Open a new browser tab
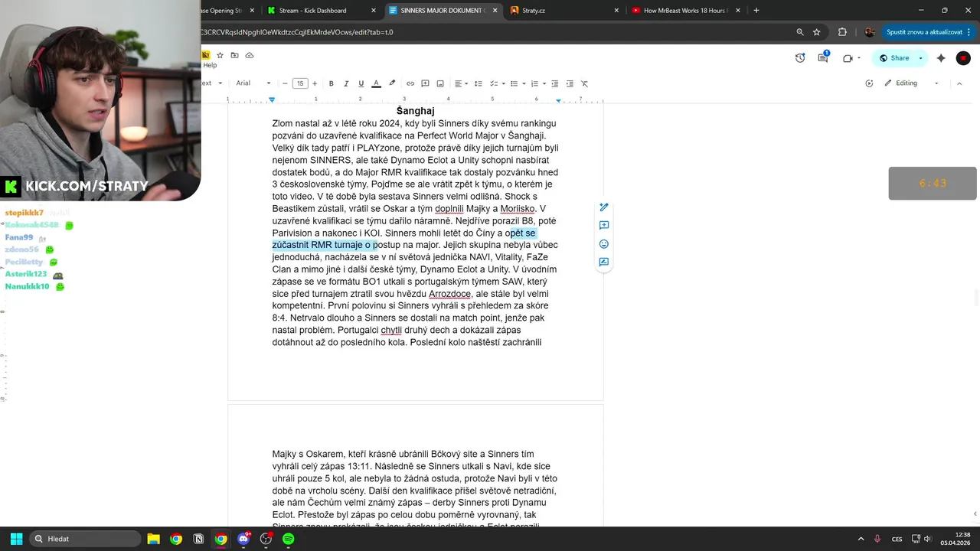The image size is (980, 551). coord(756,11)
